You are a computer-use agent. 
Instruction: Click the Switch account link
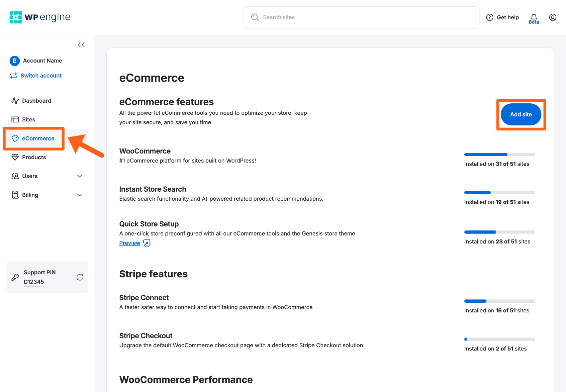coord(41,75)
